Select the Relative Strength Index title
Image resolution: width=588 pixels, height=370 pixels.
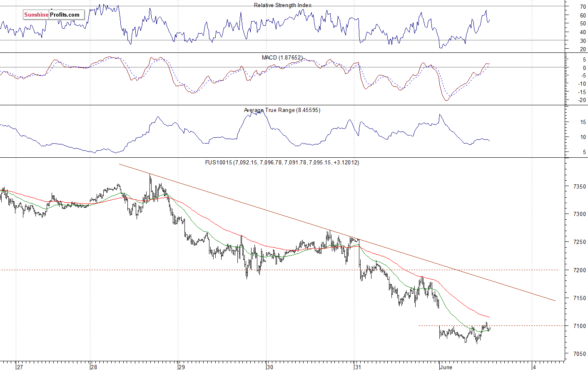click(x=283, y=5)
